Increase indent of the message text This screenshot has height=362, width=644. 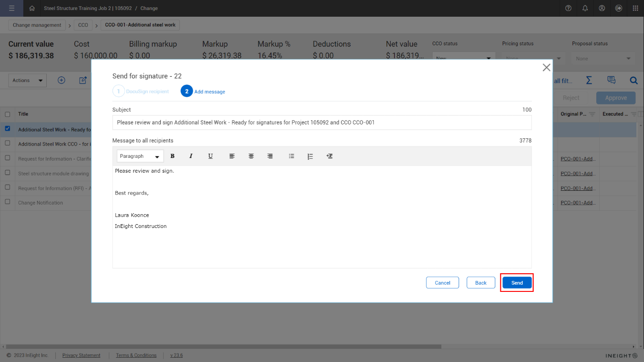pyautogui.click(x=329, y=156)
